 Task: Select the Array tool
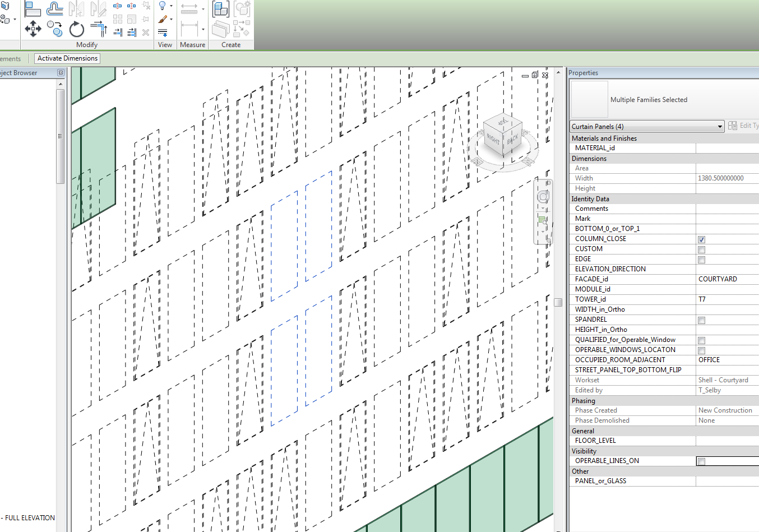(118, 19)
